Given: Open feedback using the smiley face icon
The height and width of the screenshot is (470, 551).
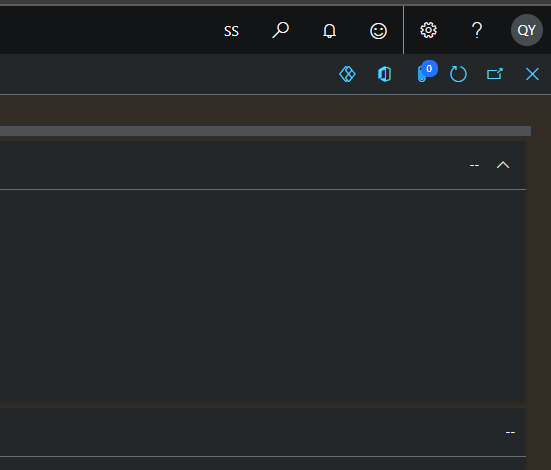Looking at the screenshot, I should click(378, 31).
